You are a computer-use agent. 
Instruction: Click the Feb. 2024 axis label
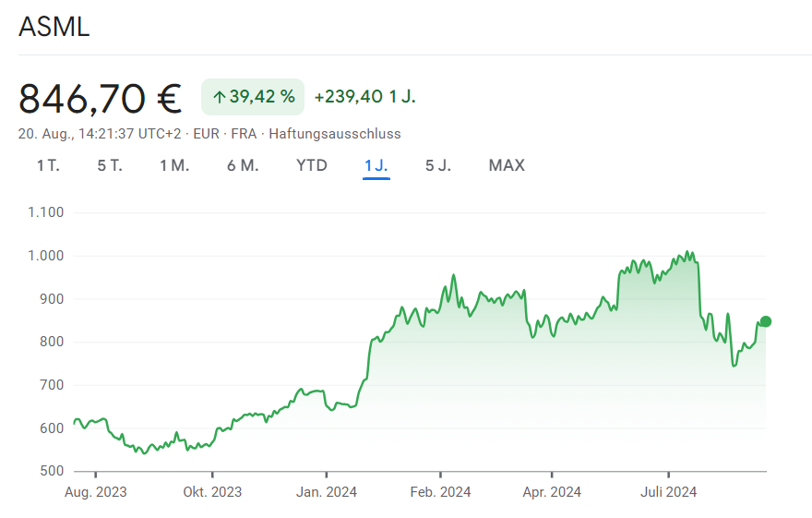[x=441, y=492]
